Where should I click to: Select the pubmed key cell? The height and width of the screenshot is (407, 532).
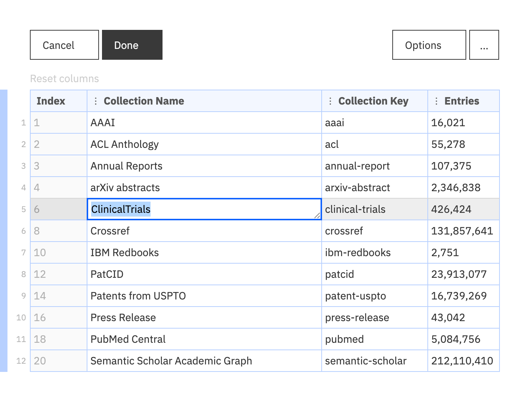375,339
